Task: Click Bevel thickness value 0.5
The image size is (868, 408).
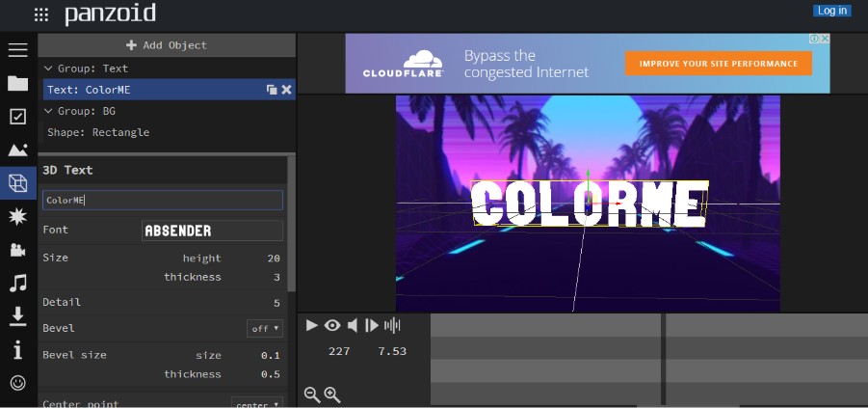Action: coord(271,375)
